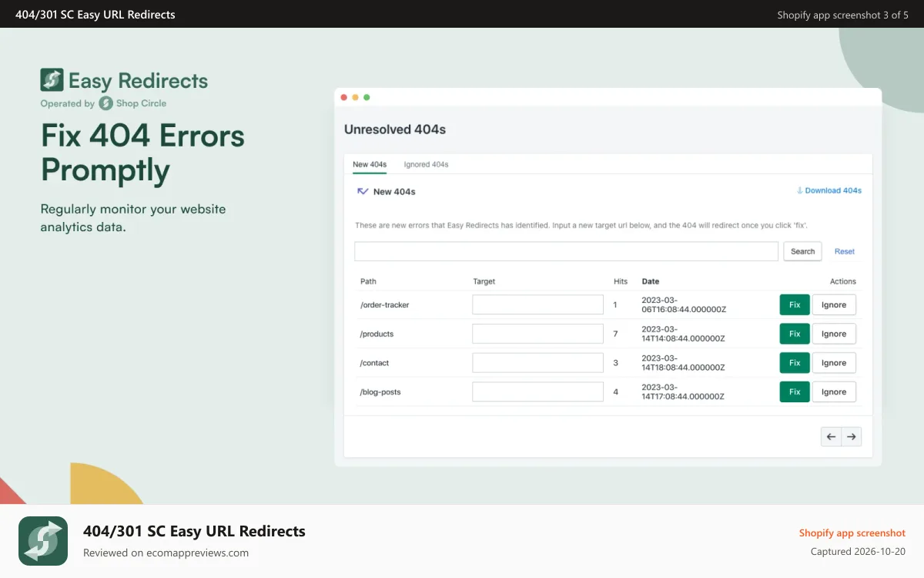Click the yellow window minimize dot

click(355, 97)
